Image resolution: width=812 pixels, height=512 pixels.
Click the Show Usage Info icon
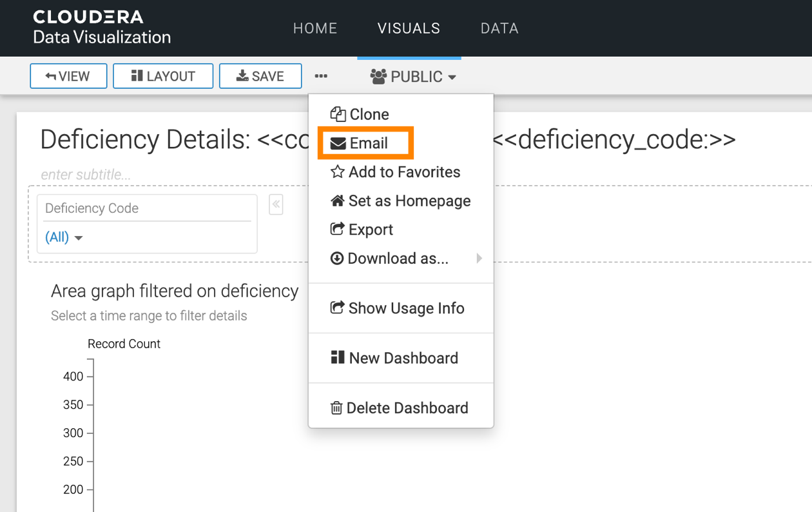[337, 308]
